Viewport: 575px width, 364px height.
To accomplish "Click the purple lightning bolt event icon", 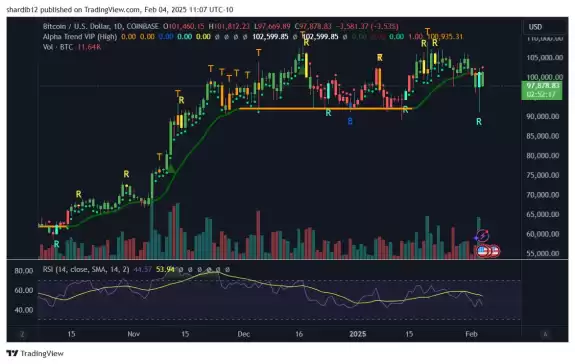I will [x=483, y=236].
